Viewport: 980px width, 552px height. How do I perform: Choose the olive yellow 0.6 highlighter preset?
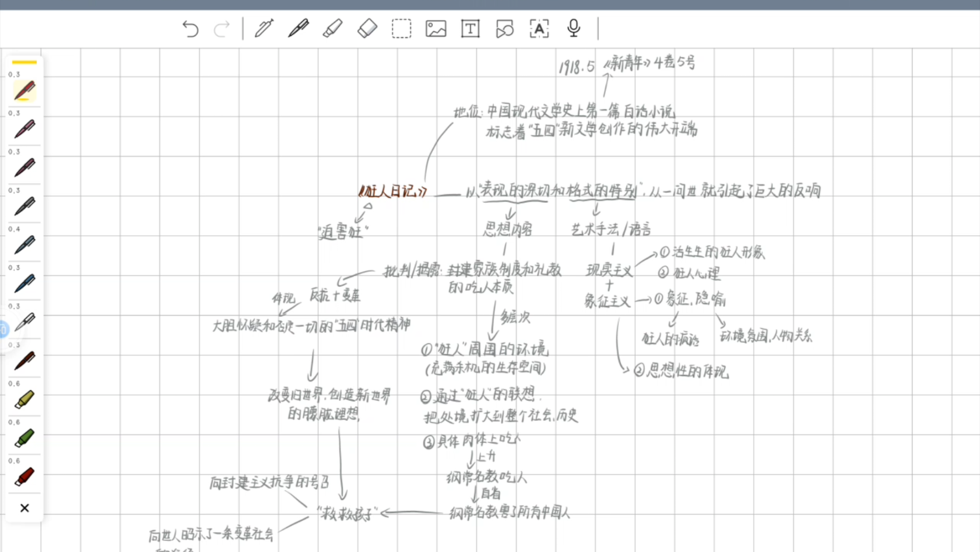[x=25, y=399]
